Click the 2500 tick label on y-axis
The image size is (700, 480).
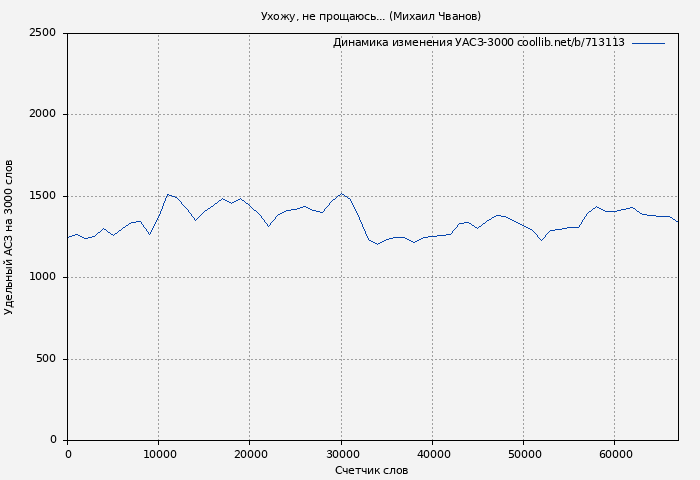coord(42,33)
